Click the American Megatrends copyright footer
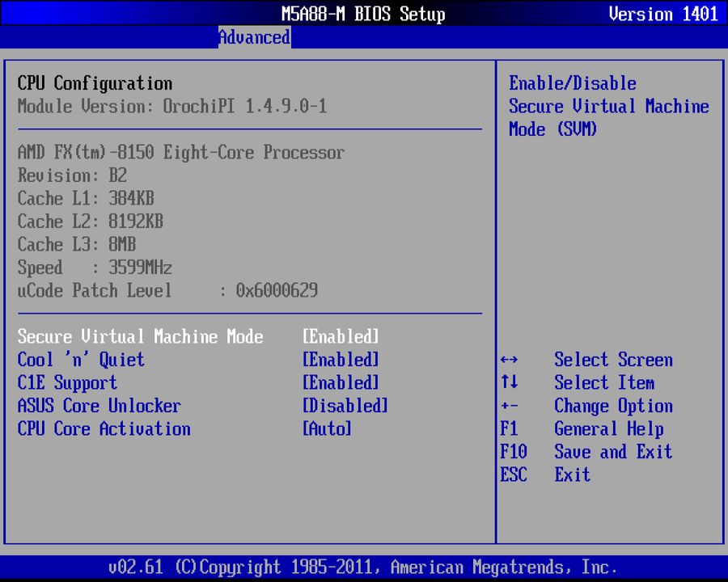Image resolution: width=728 pixels, height=582 pixels. pos(362,567)
